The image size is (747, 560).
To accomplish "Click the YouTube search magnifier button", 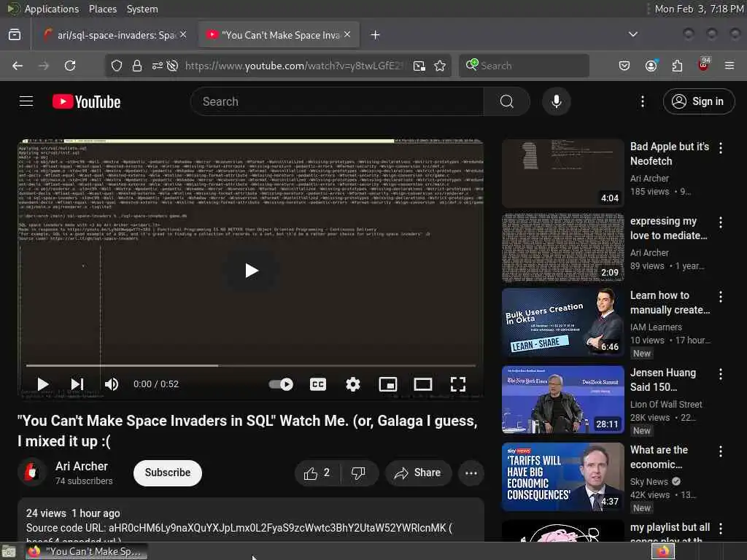I will coord(506,101).
